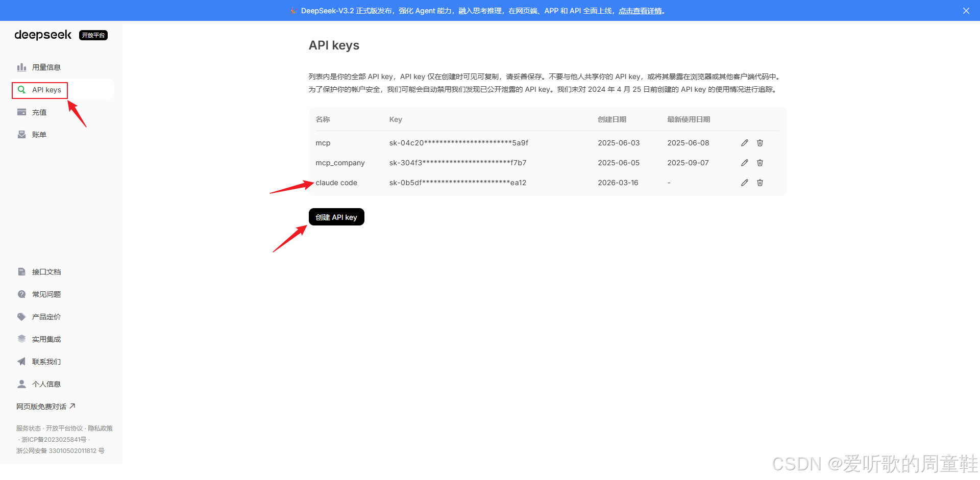
Task: Click the API keys magnifier icon
Action: click(21, 90)
